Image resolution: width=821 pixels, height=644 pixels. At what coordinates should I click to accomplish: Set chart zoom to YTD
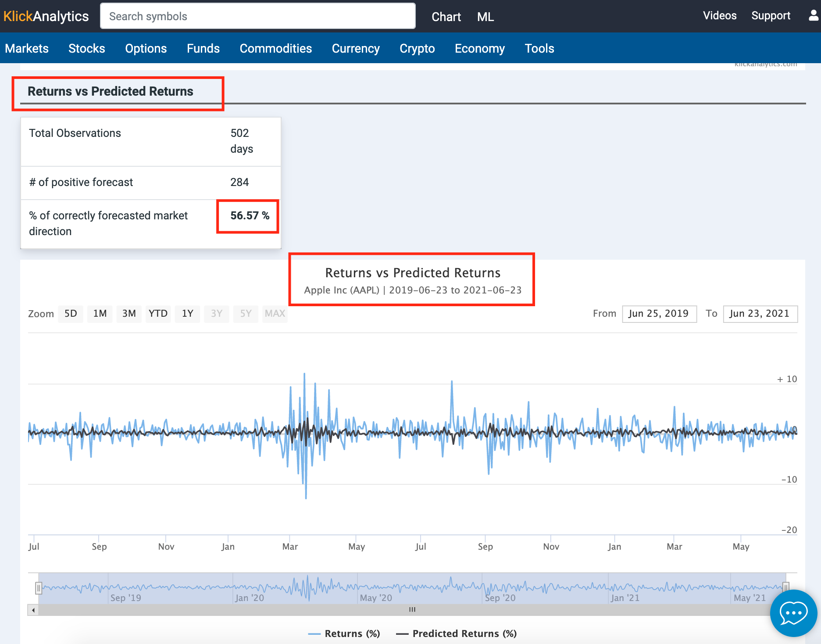(x=158, y=314)
